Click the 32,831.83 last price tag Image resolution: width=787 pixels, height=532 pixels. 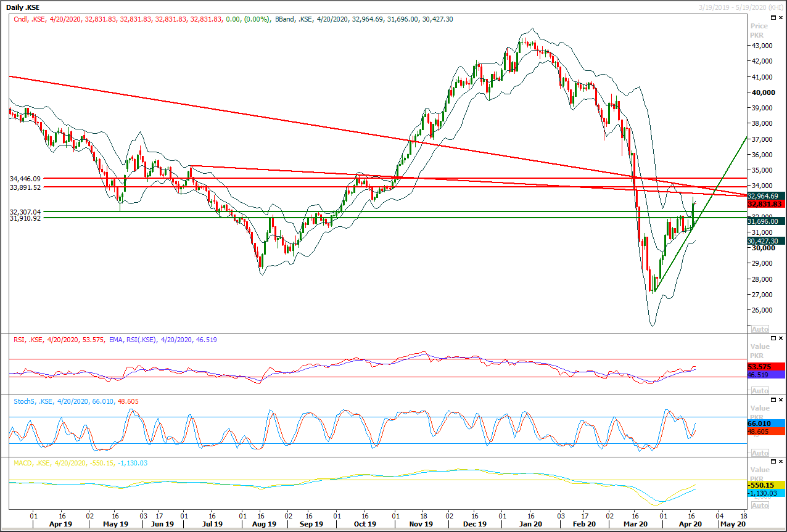point(765,204)
